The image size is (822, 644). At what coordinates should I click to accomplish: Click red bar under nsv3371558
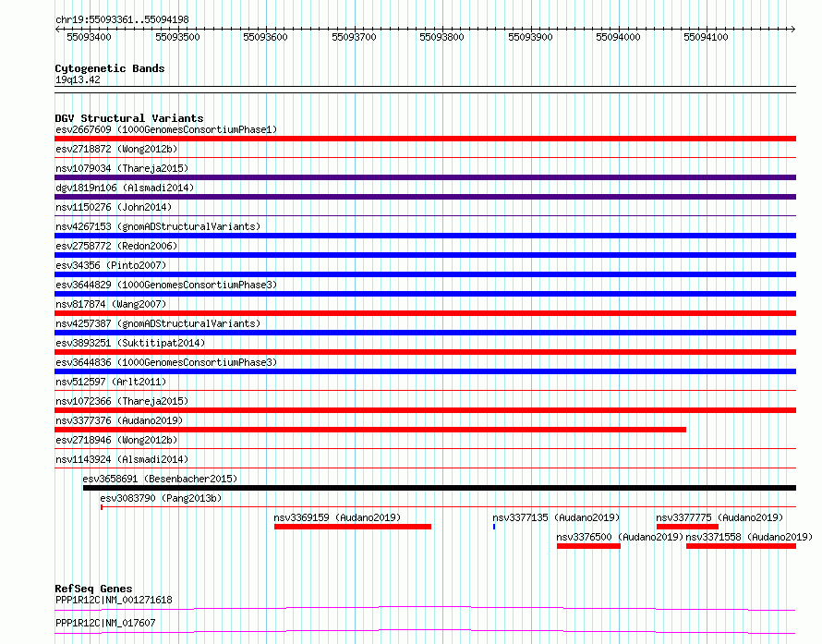coord(741,546)
